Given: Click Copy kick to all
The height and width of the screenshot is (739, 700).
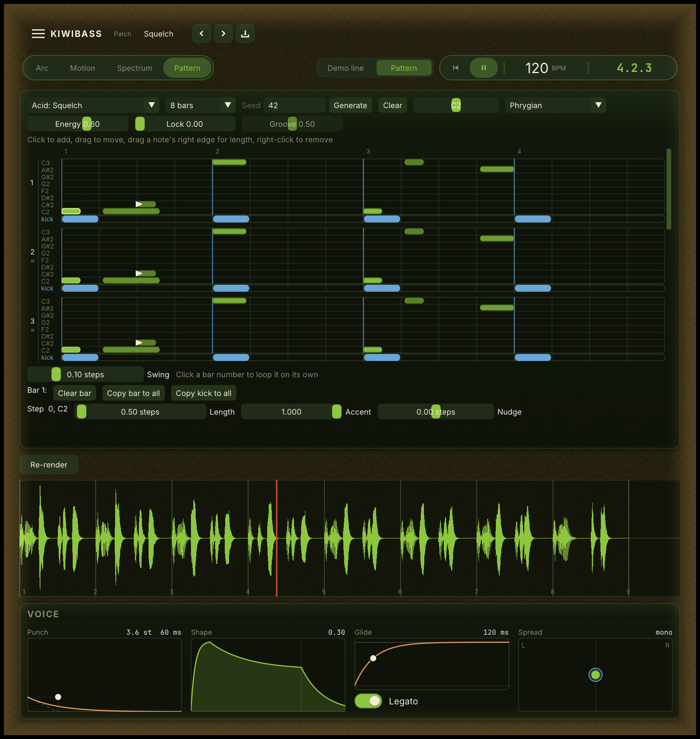Looking at the screenshot, I should click(x=203, y=393).
